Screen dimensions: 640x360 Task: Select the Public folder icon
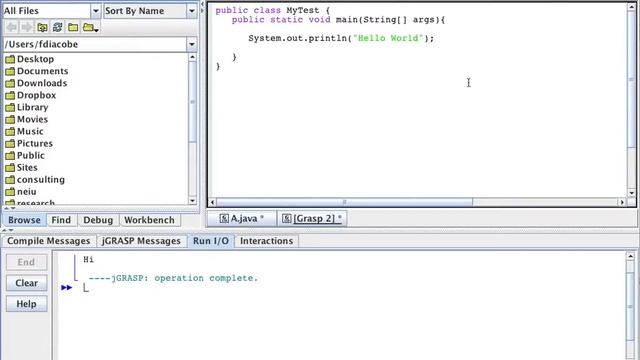click(x=10, y=156)
